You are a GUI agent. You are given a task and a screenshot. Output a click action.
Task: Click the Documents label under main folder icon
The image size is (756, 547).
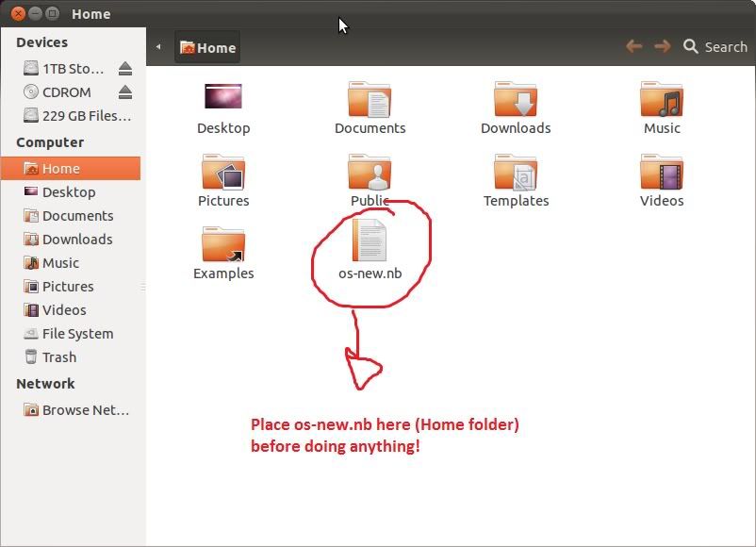point(370,128)
